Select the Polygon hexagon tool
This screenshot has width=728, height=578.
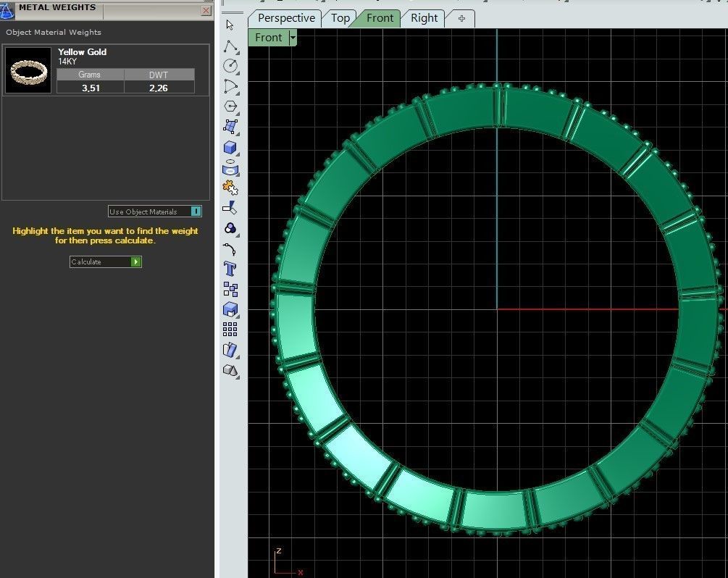230,106
